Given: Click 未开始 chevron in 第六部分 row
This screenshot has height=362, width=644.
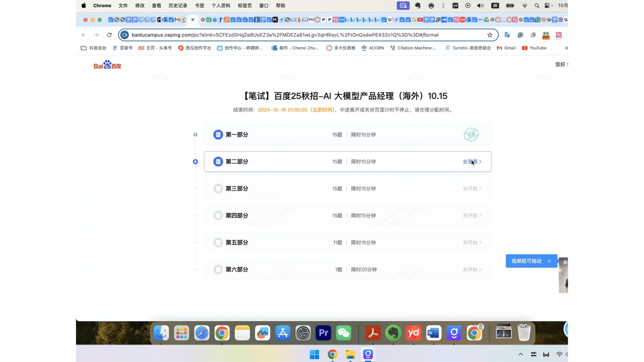Looking at the screenshot, I should (480, 269).
